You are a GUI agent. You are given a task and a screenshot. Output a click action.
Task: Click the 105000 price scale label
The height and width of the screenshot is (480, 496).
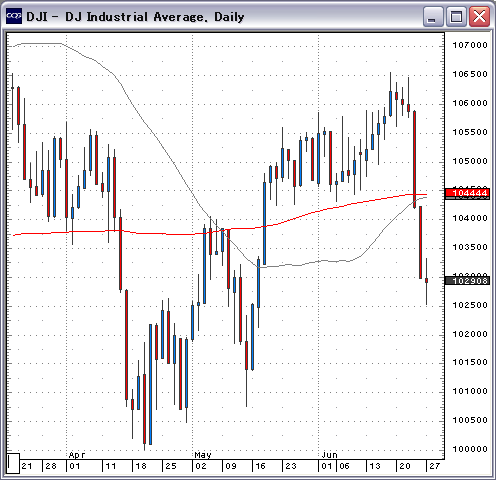click(x=470, y=161)
